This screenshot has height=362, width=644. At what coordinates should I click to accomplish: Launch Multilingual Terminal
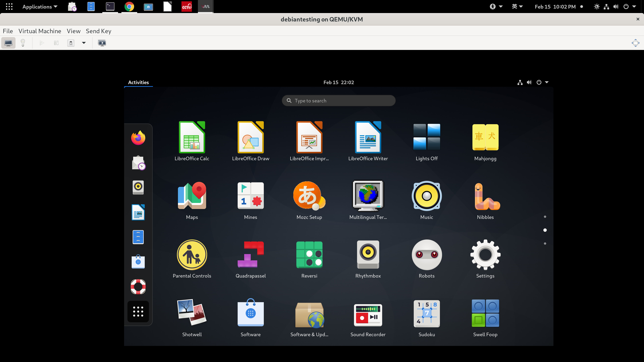coord(368,200)
